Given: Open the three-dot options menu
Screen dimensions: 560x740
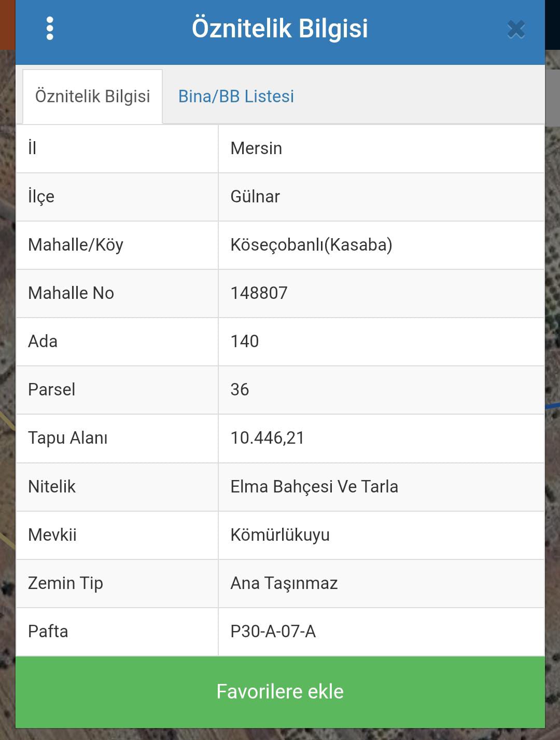Looking at the screenshot, I should coord(50,29).
